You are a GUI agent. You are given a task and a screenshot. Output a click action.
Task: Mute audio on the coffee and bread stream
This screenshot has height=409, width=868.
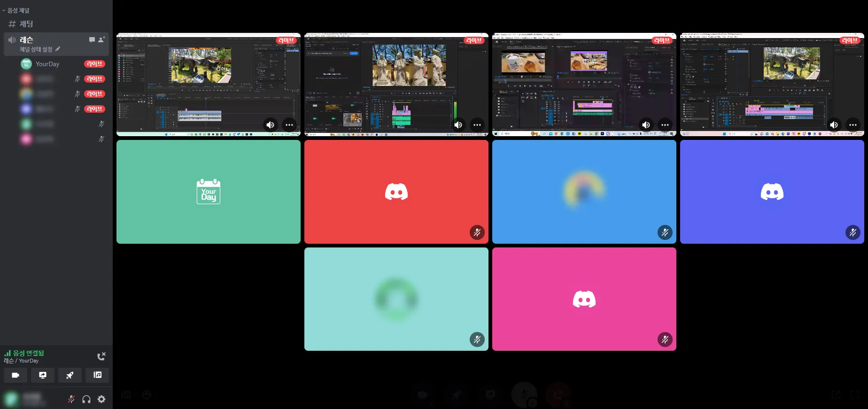point(646,125)
